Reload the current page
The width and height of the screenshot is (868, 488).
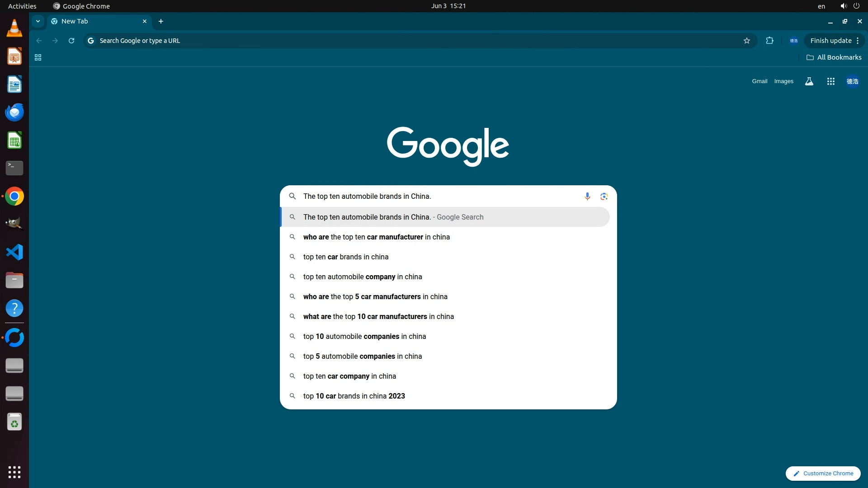[x=71, y=41]
